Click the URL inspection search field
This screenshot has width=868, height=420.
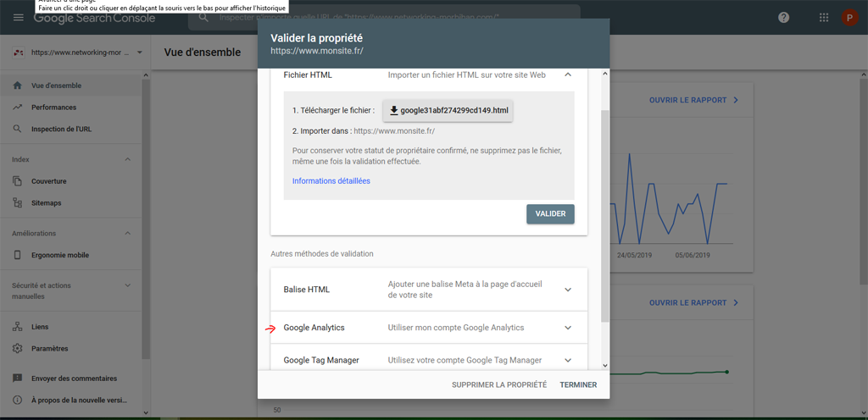(x=384, y=18)
